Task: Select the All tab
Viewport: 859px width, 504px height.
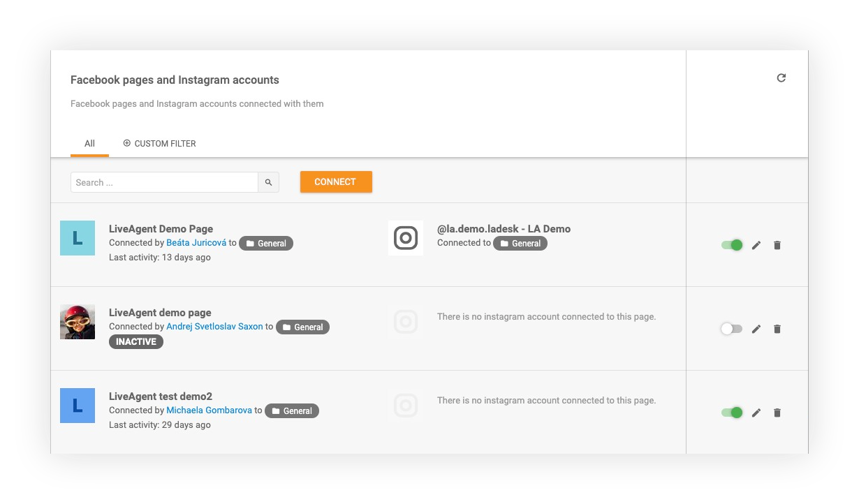Action: coord(89,144)
